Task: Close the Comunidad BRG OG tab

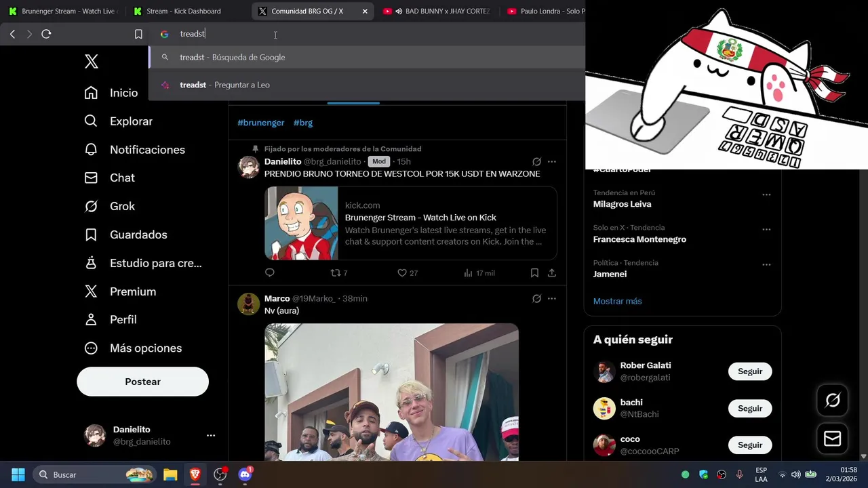Action: tap(365, 11)
